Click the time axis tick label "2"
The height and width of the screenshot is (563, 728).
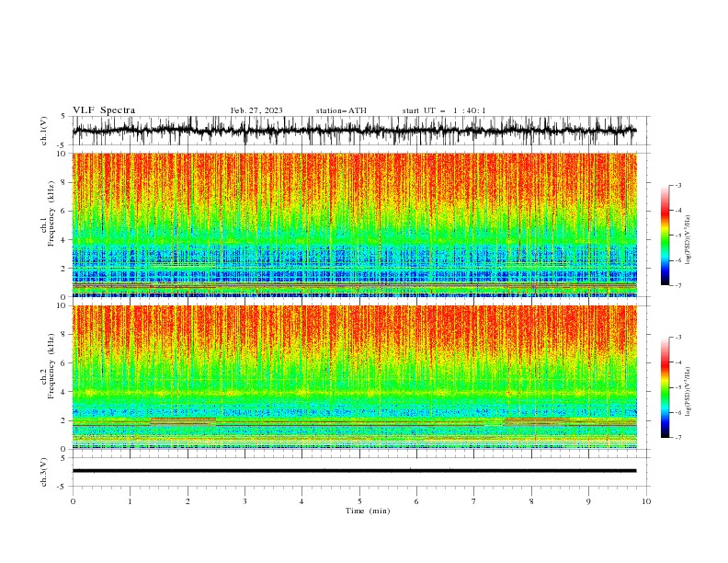[188, 501]
